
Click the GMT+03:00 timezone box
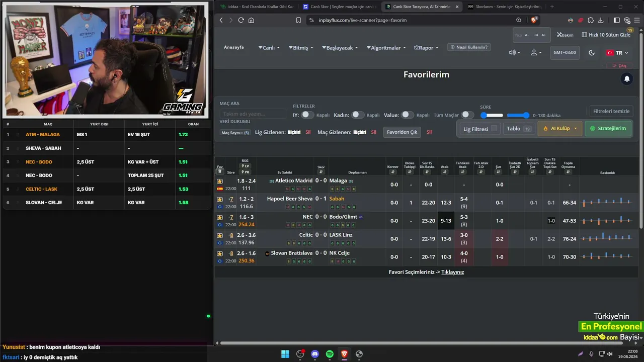click(x=565, y=53)
